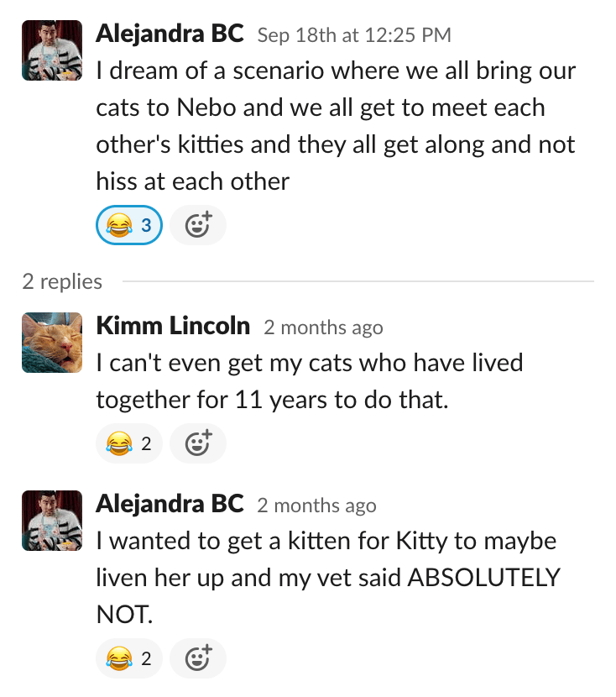Click Alejandra BC's avatar on the kitten reply
Image resolution: width=616 pixels, height=697 pixels.
(x=52, y=521)
